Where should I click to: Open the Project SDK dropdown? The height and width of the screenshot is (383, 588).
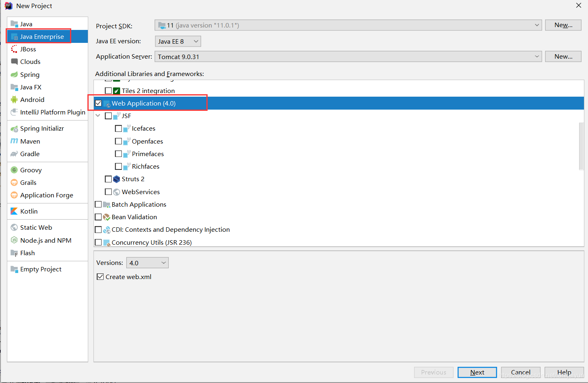pos(348,25)
